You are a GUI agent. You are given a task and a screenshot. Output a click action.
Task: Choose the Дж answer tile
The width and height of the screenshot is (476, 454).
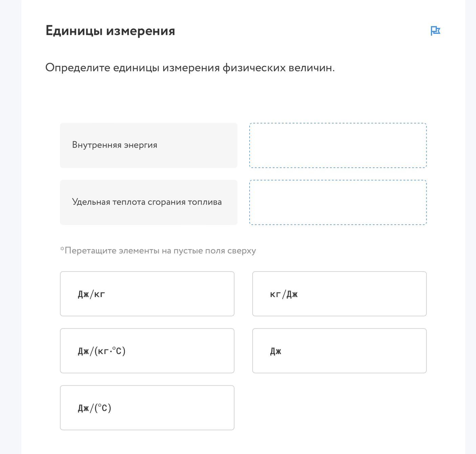tap(339, 351)
